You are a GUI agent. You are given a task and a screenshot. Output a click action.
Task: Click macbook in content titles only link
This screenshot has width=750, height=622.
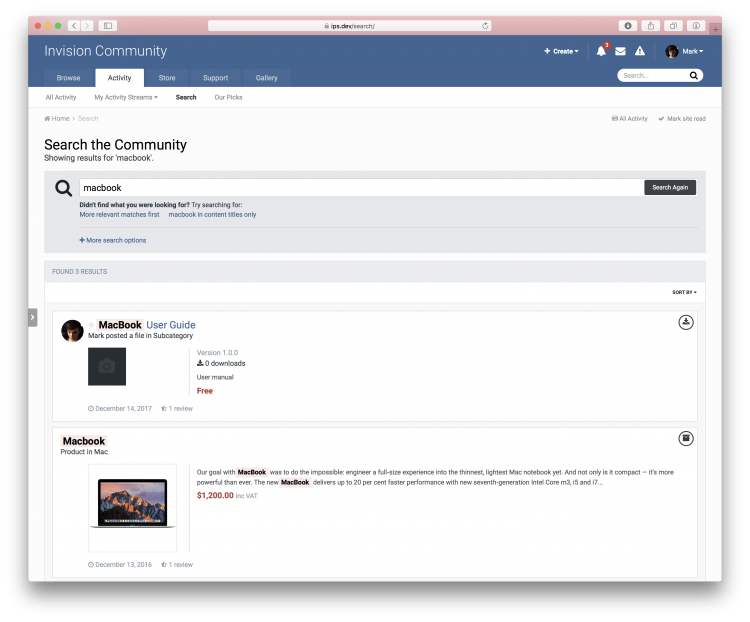click(212, 214)
